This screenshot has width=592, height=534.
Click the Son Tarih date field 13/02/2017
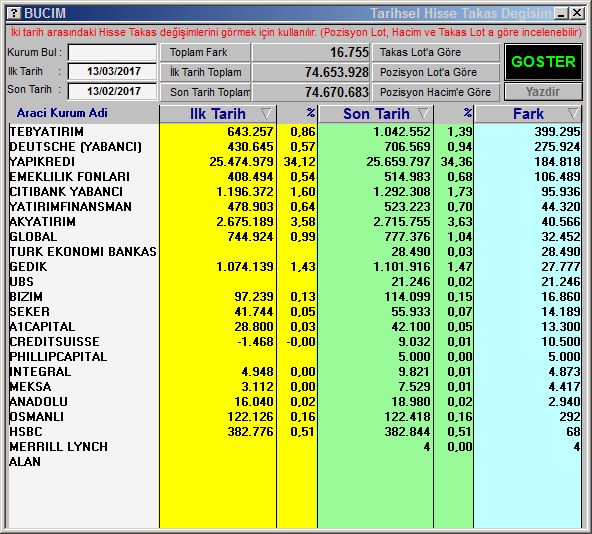point(112,91)
